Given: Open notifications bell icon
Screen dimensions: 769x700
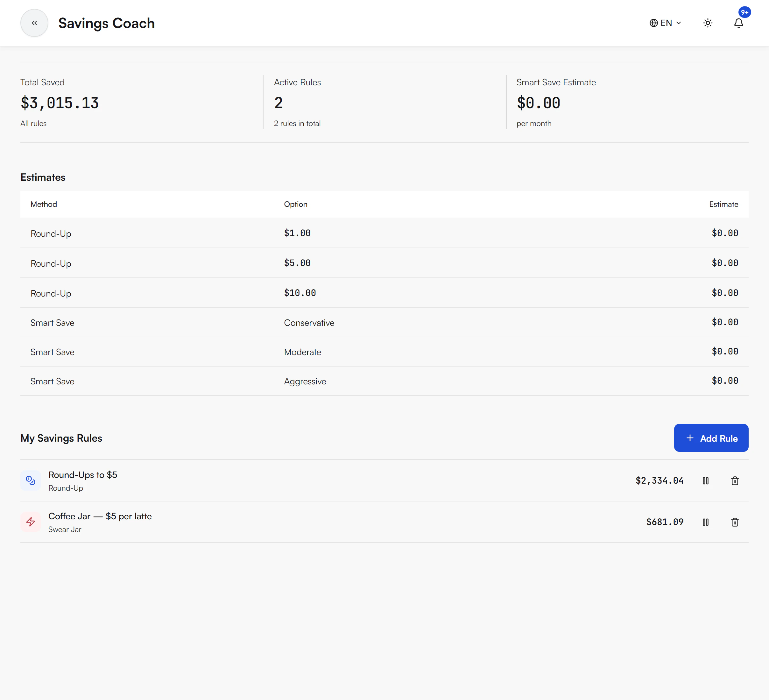Looking at the screenshot, I should point(738,23).
